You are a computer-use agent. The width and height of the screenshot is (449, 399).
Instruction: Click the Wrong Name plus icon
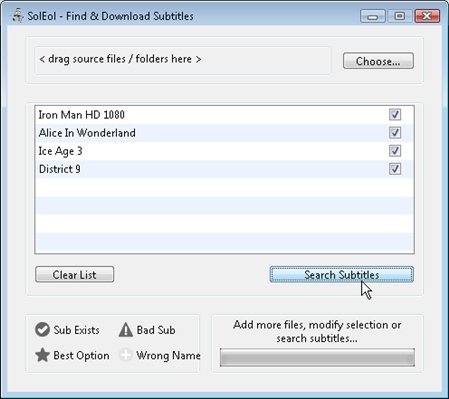coord(126,355)
